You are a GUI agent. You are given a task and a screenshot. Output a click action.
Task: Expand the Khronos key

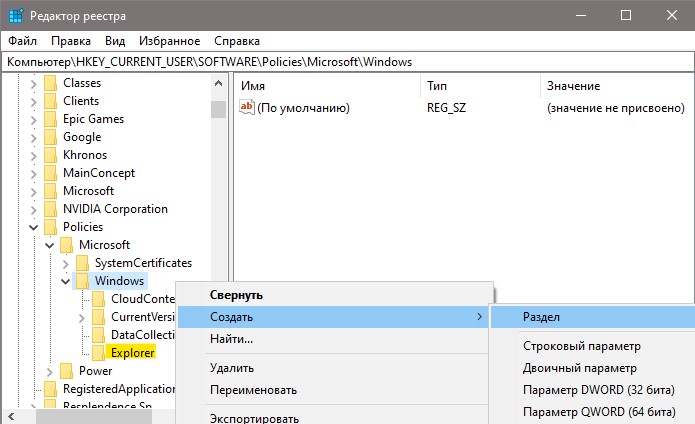[x=34, y=156]
